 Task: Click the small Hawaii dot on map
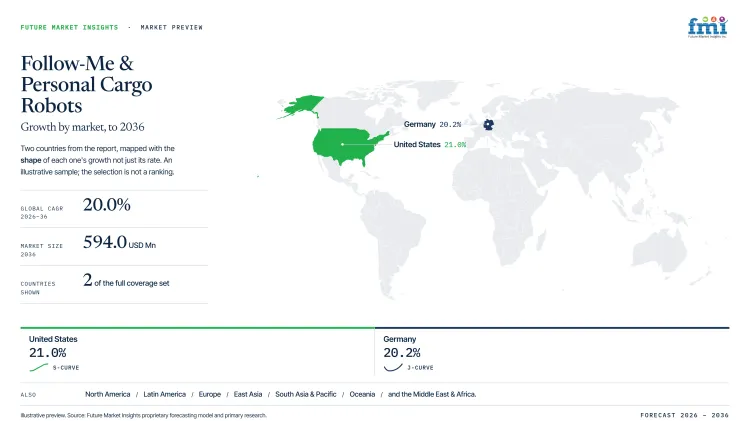pyautogui.click(x=258, y=177)
